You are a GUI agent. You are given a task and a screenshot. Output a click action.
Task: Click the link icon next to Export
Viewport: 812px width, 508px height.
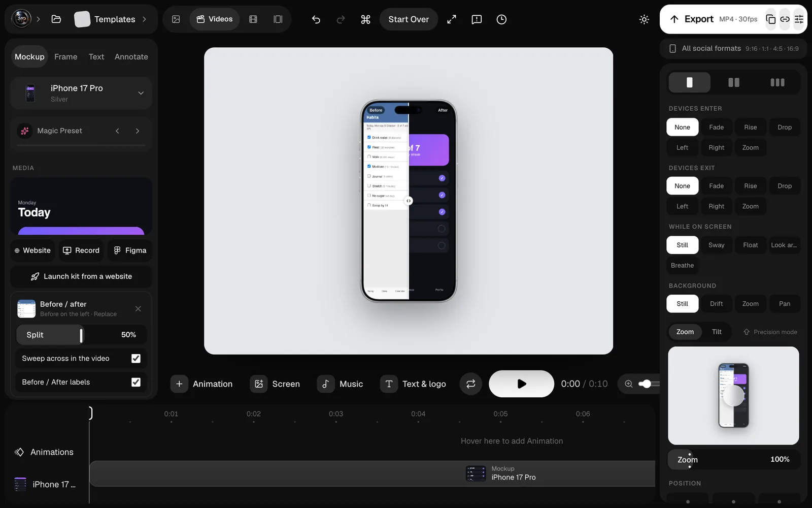[785, 19]
